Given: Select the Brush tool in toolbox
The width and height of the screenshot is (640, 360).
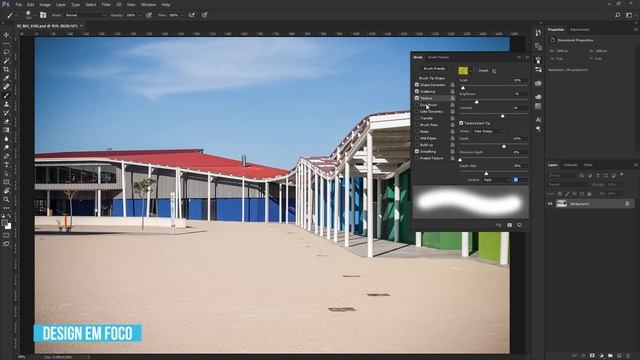Looking at the screenshot, I should click(6, 96).
